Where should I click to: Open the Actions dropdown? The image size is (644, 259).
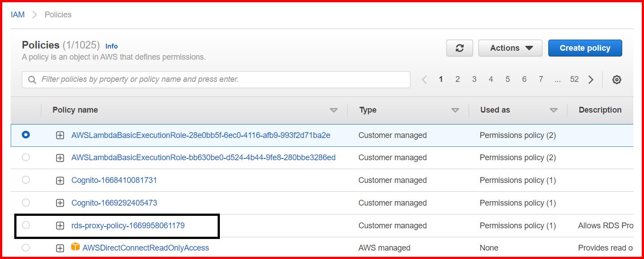pyautogui.click(x=510, y=48)
